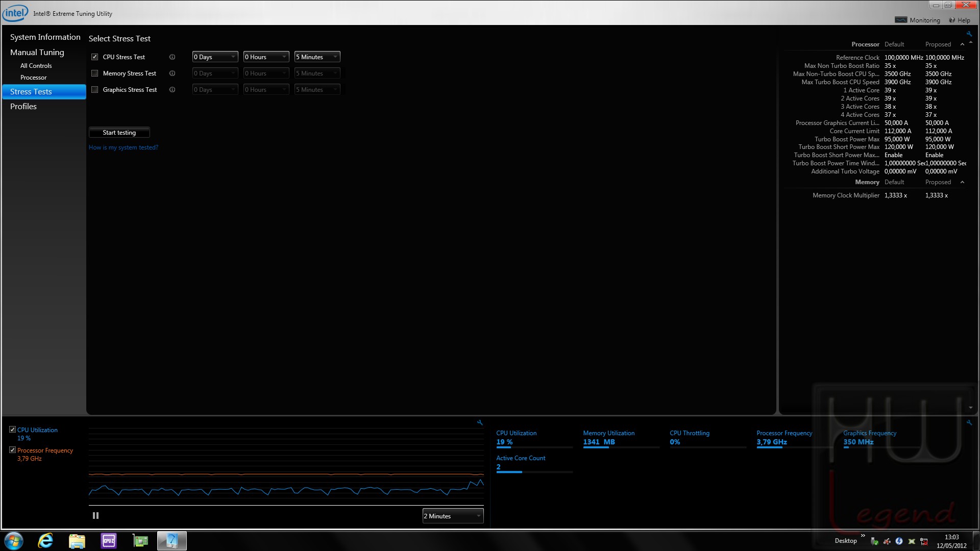Viewport: 980px width, 551px height.
Task: Open the CPU test 0 Days dropdown
Action: click(x=215, y=57)
